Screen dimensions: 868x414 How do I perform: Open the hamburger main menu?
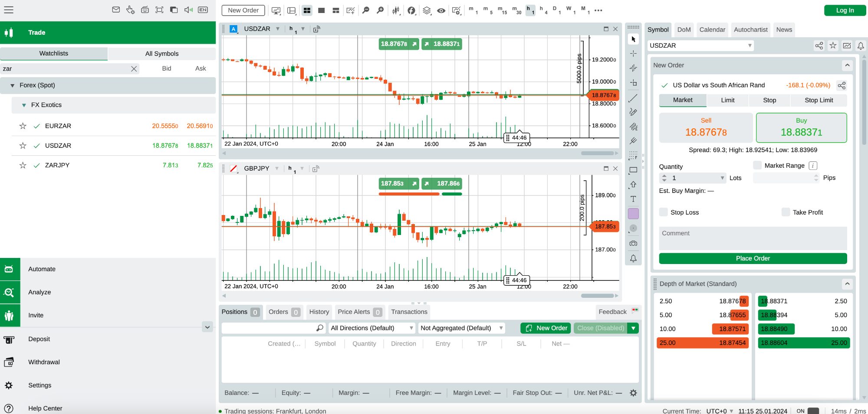point(9,10)
